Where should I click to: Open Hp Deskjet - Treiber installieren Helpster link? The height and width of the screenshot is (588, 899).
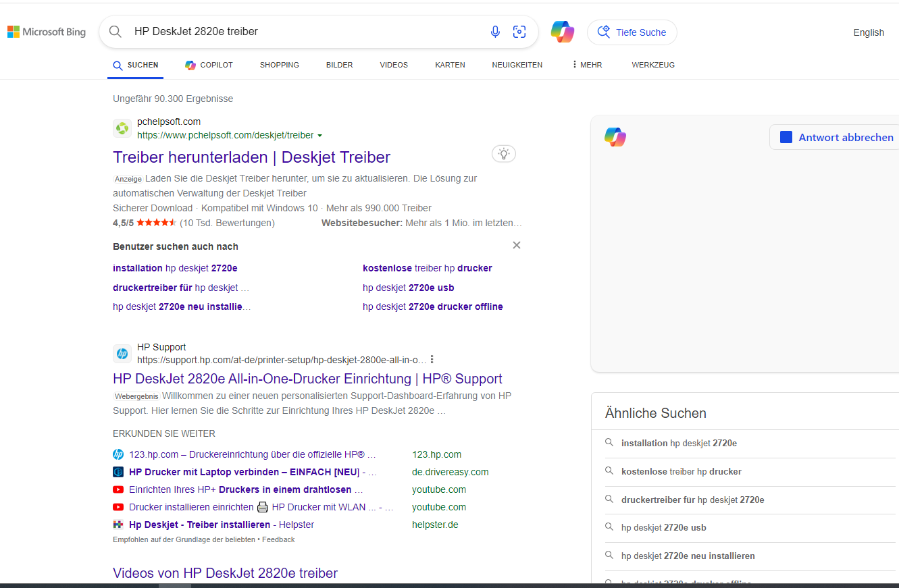coord(222,525)
